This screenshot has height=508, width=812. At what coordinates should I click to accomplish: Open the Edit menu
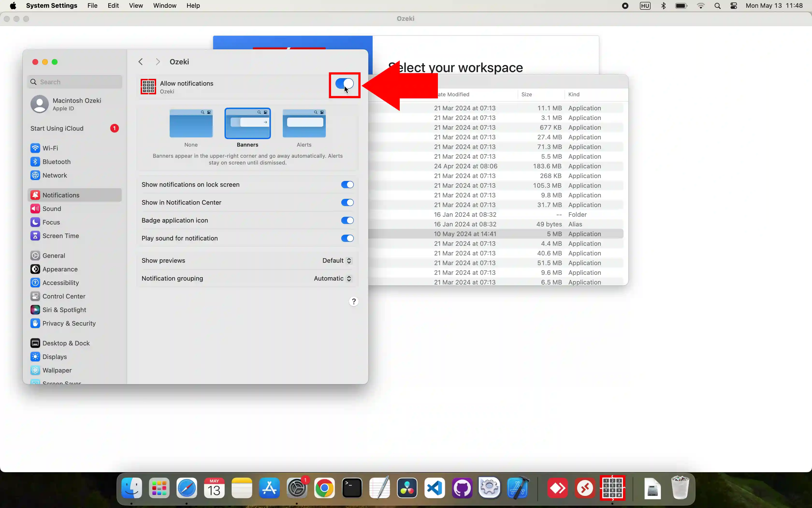(113, 6)
